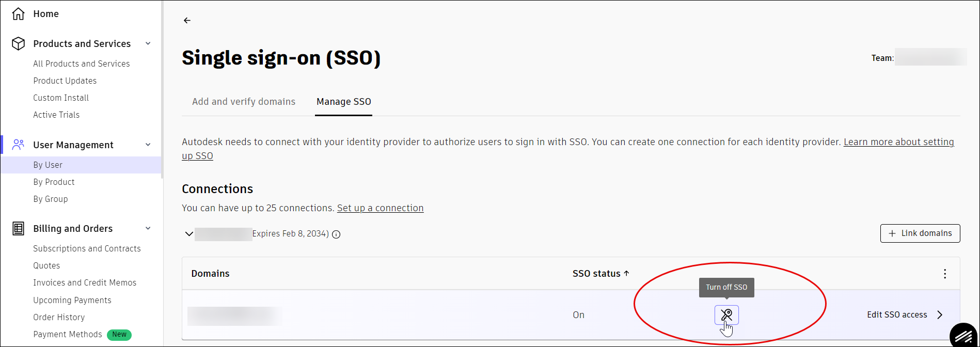Sort by SSO status column arrow
980x347 pixels.
pyautogui.click(x=626, y=274)
